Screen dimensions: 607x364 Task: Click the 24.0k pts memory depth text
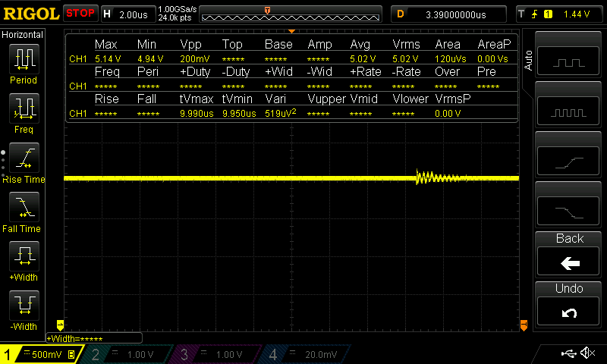tap(175, 17)
